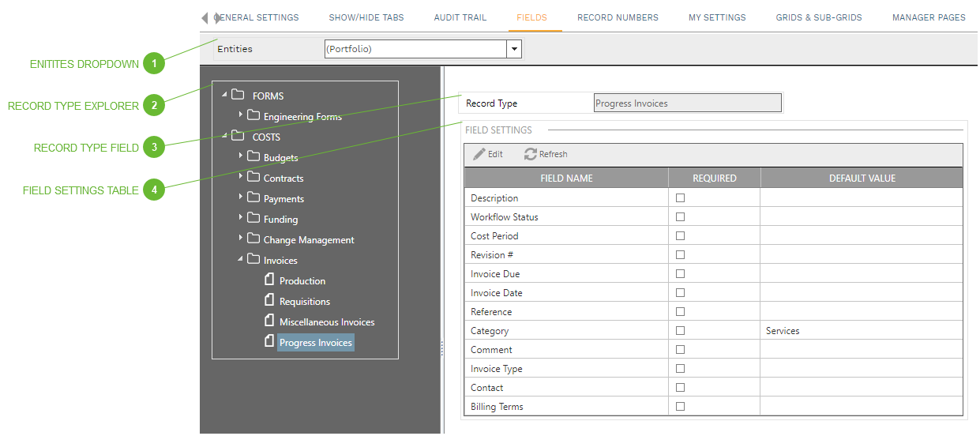Click the FORMS folder icon
The height and width of the screenshot is (436, 980).
(x=237, y=96)
